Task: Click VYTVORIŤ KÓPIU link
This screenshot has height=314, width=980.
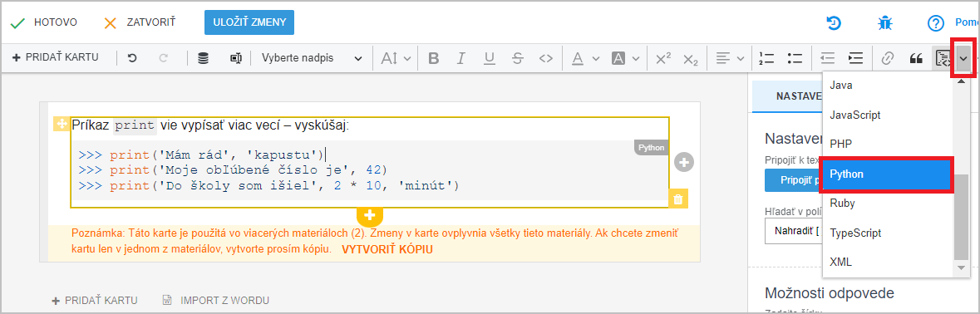Action: click(387, 249)
